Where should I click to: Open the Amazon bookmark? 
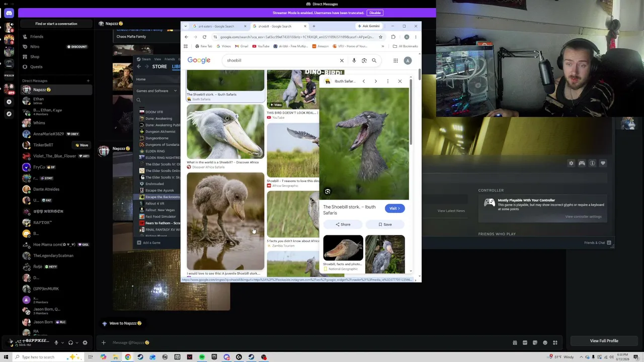click(x=320, y=46)
